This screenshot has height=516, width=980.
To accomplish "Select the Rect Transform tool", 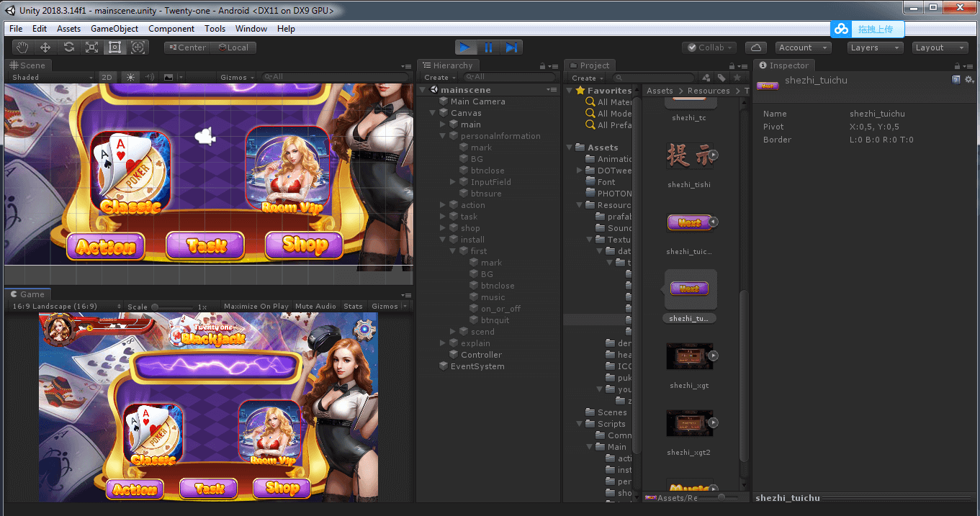I will coord(114,47).
